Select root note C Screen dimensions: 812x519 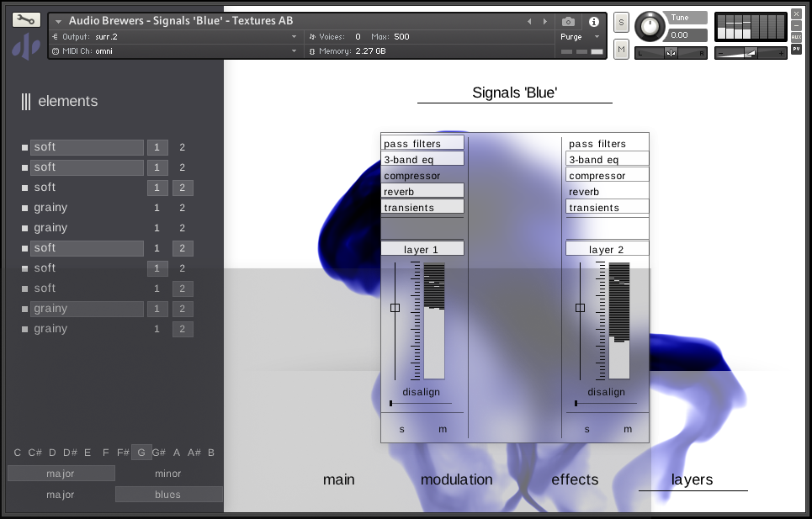pyautogui.click(x=17, y=453)
